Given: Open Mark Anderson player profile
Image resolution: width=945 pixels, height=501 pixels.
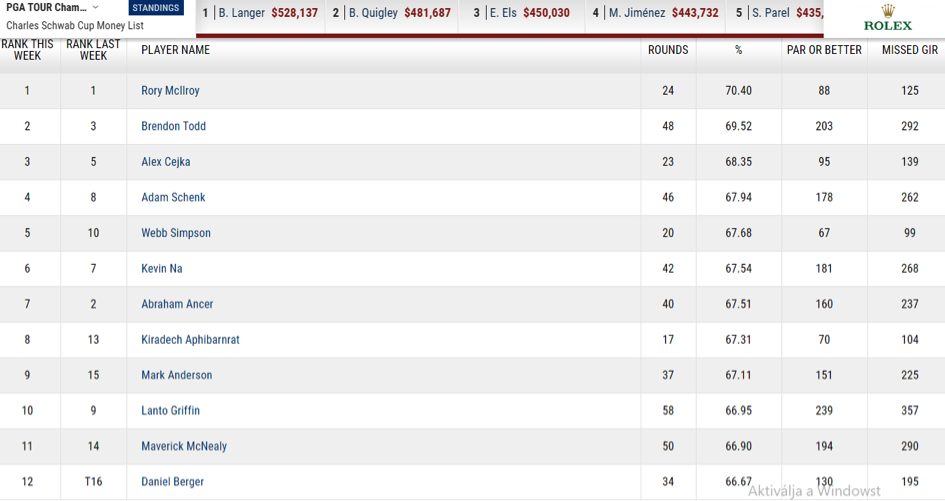Looking at the screenshot, I should pos(177,375).
